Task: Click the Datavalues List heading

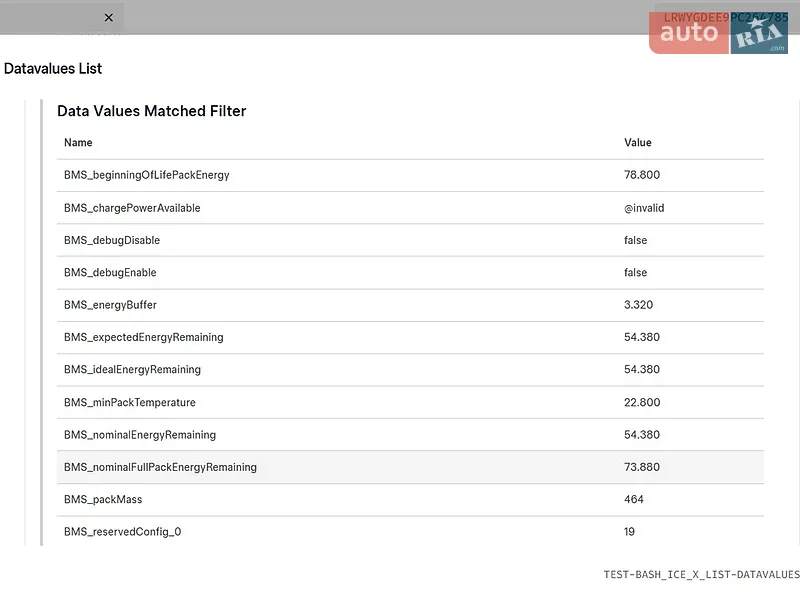Action: pos(53,68)
